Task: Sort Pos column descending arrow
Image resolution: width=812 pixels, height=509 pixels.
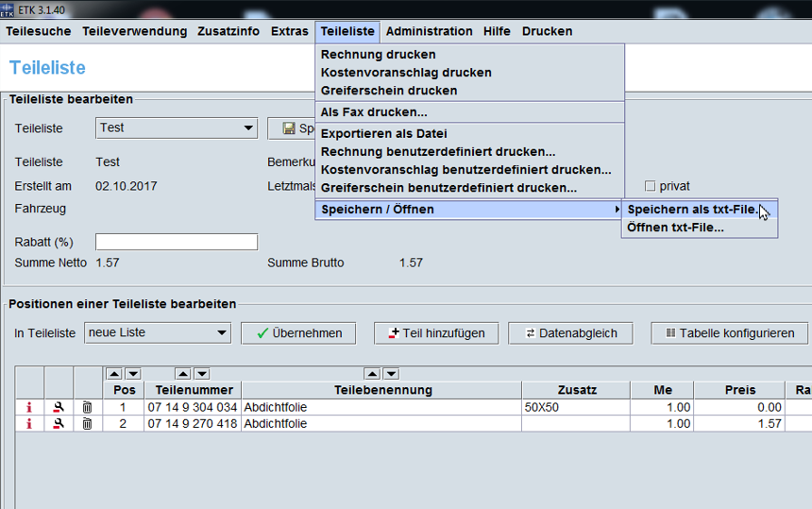Action: pyautogui.click(x=133, y=374)
